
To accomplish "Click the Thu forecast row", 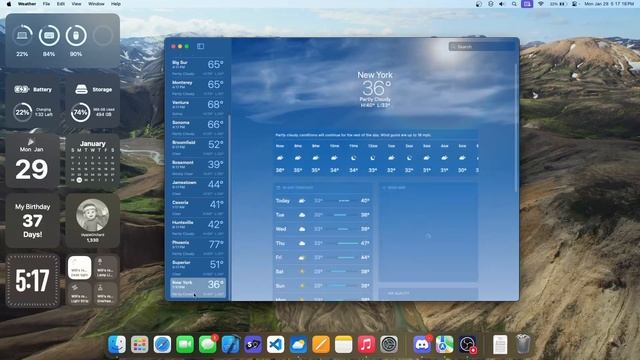I will coord(322,243).
